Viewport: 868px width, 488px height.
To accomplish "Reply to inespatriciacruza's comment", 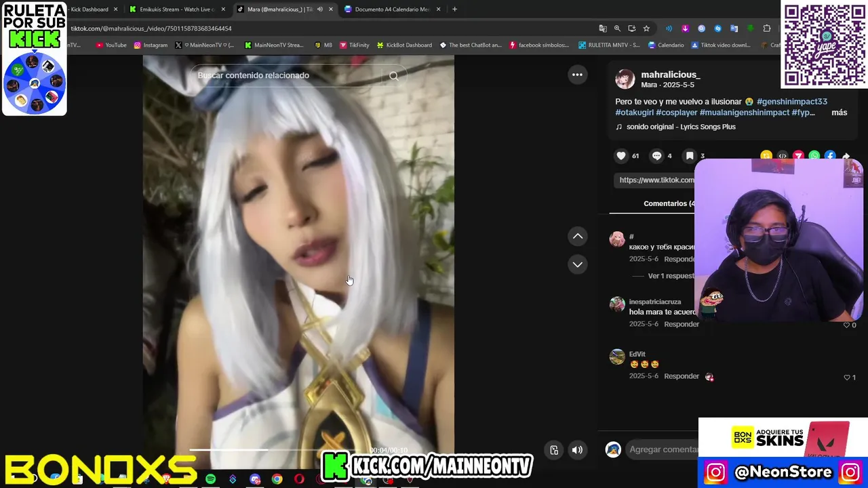I will pyautogui.click(x=682, y=324).
